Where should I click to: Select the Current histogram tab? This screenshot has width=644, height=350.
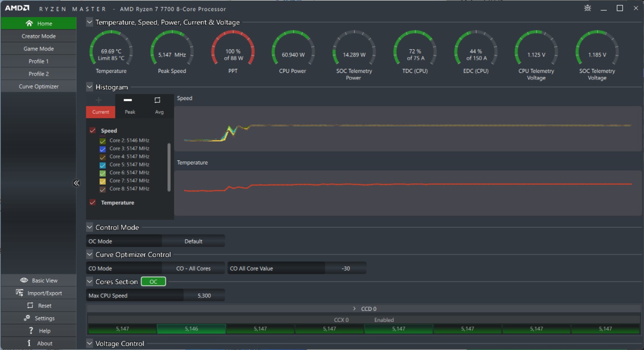click(x=101, y=112)
